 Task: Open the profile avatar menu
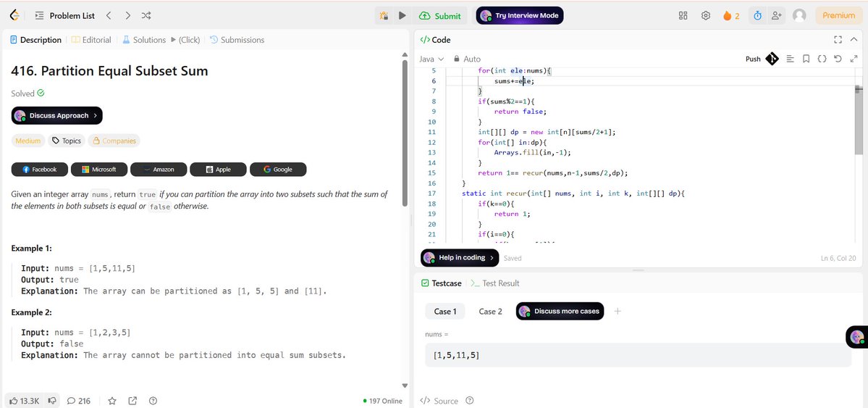[x=799, y=15]
